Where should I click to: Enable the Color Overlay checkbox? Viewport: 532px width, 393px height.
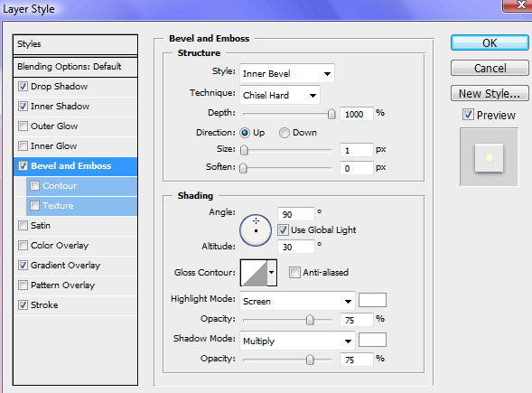point(23,246)
